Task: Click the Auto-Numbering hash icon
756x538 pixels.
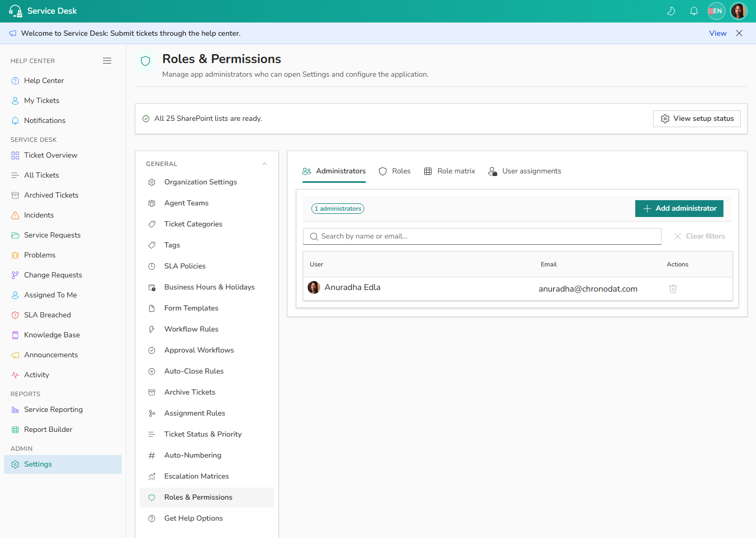Action: (x=152, y=455)
